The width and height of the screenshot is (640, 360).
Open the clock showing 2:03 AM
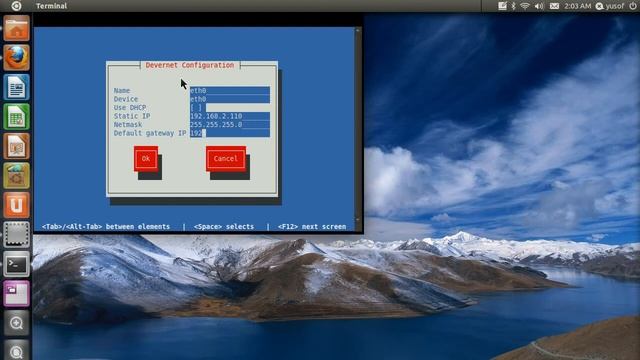(x=577, y=6)
